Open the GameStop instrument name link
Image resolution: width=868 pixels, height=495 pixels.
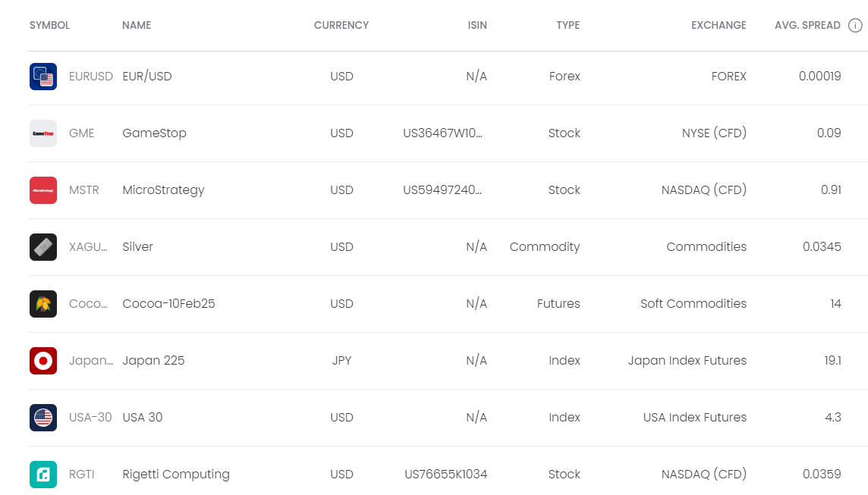(154, 133)
